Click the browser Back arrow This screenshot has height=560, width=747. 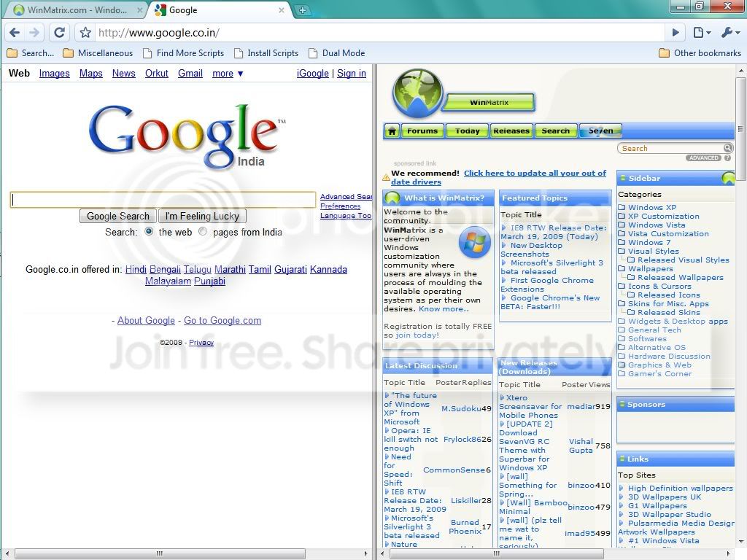coord(15,32)
